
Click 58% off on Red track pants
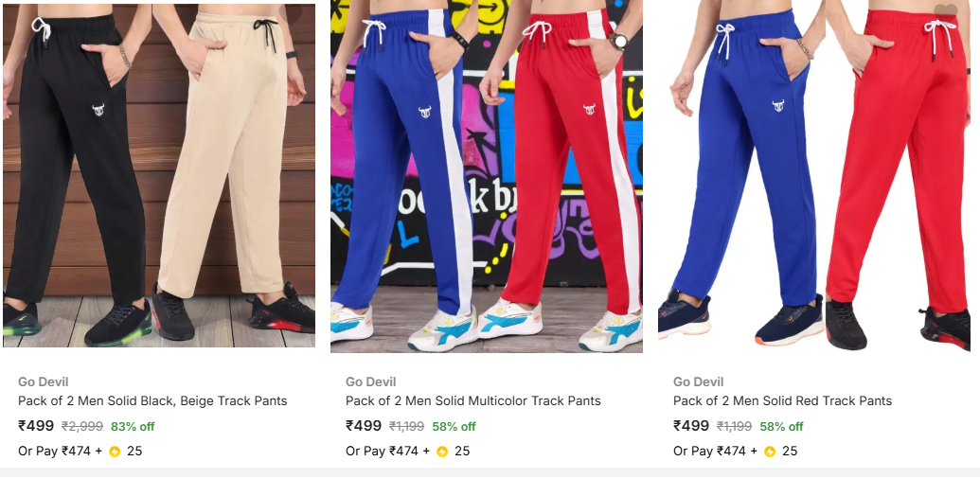781,427
